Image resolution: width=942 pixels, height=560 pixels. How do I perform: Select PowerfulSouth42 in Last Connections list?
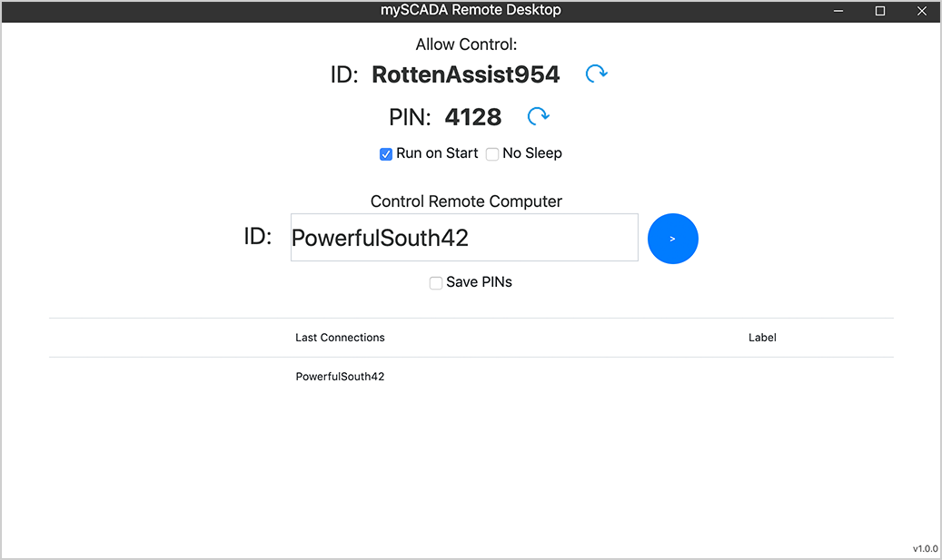pyautogui.click(x=340, y=377)
